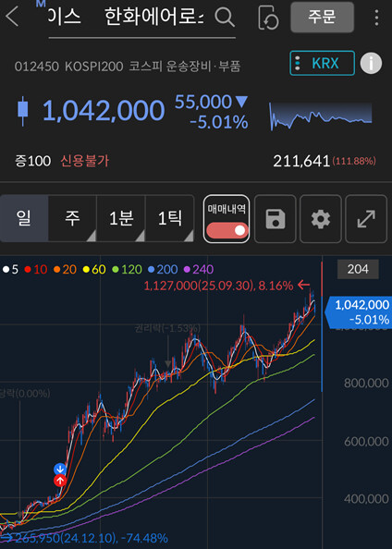Screen dimensions: 392x549
Task: Tap the 신용불가 credit status label
Action: (x=85, y=161)
